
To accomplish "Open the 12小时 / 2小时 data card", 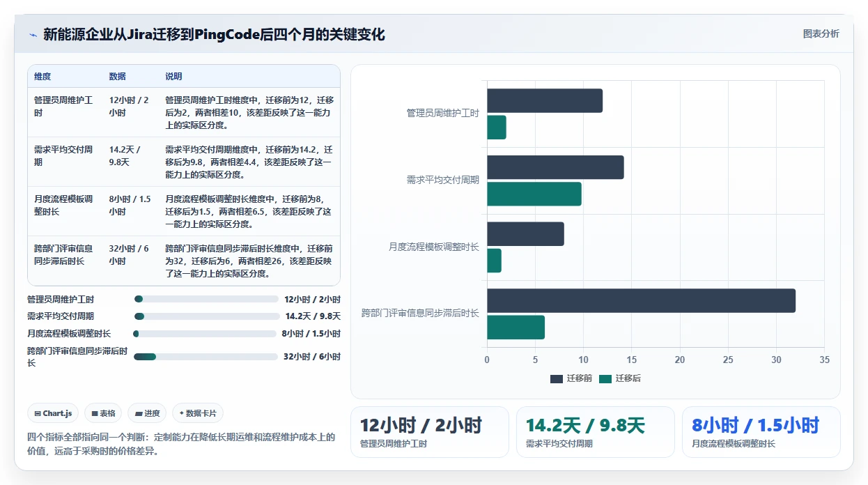I will coord(430,432).
